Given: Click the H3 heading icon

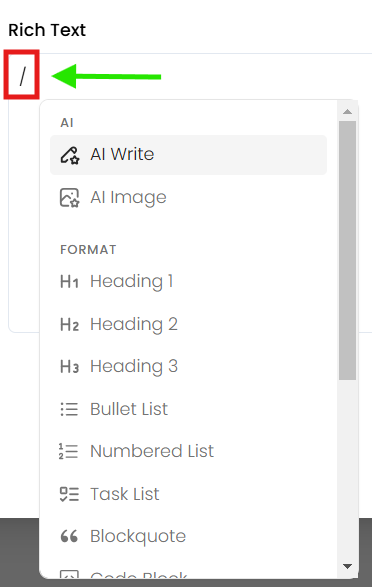Looking at the screenshot, I should click(69, 367).
